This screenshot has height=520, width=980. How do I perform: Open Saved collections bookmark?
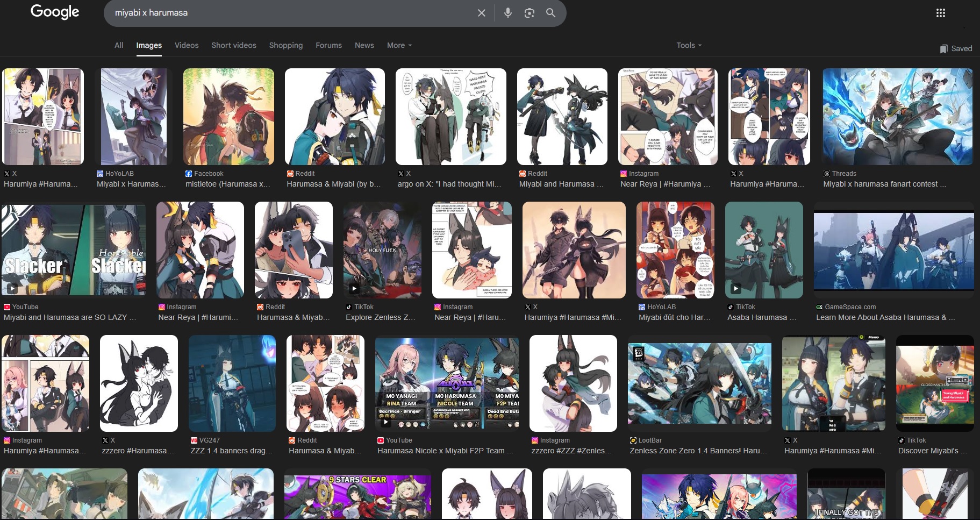pos(956,48)
